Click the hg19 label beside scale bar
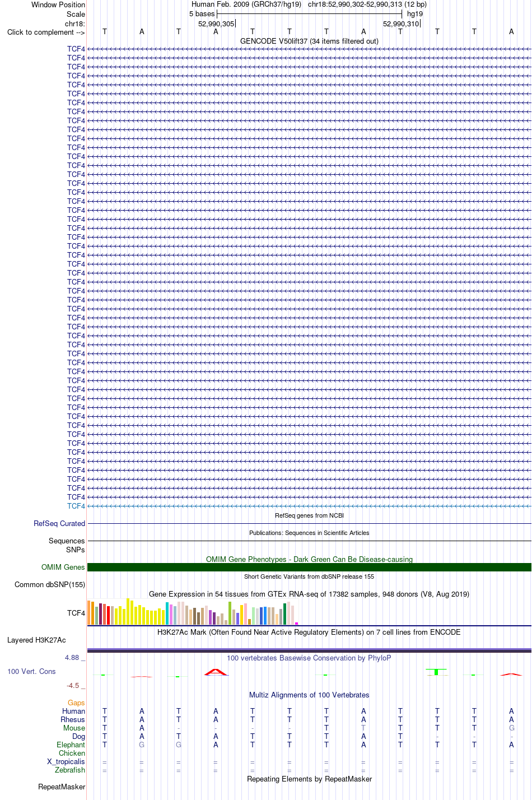532x800 pixels. pyautogui.click(x=415, y=14)
